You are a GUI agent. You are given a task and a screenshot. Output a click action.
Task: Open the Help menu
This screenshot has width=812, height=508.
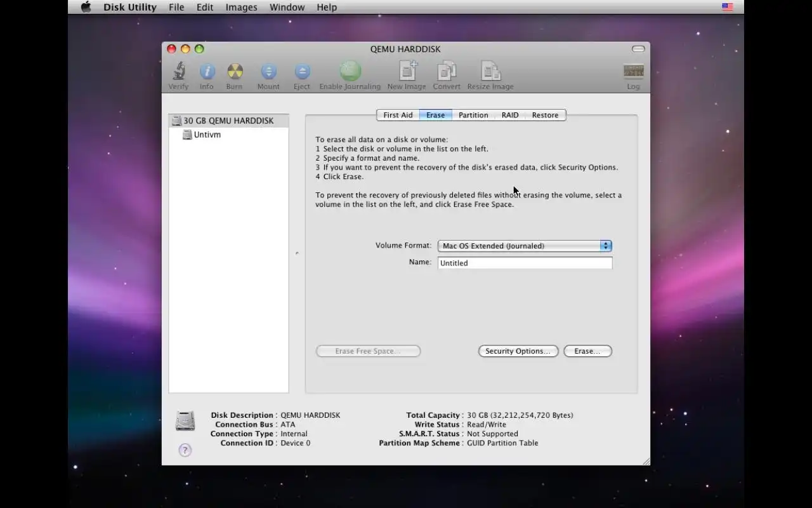click(x=327, y=7)
